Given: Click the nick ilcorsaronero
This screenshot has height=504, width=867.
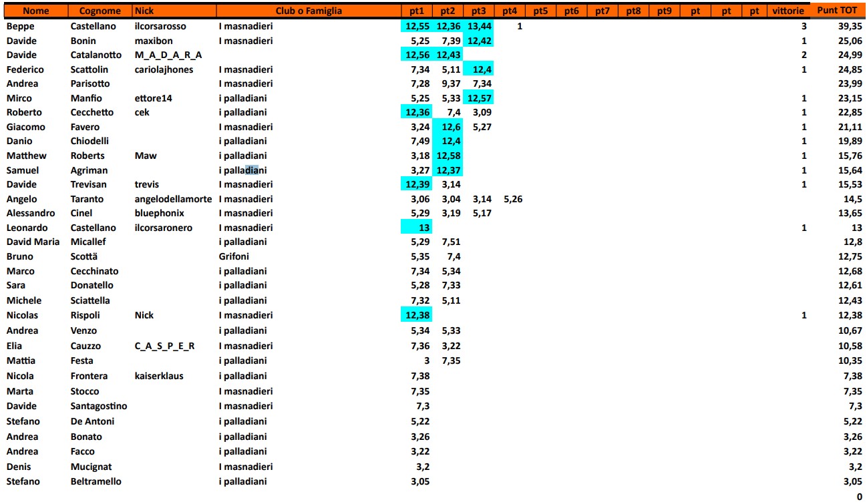Looking at the screenshot, I should [x=163, y=228].
